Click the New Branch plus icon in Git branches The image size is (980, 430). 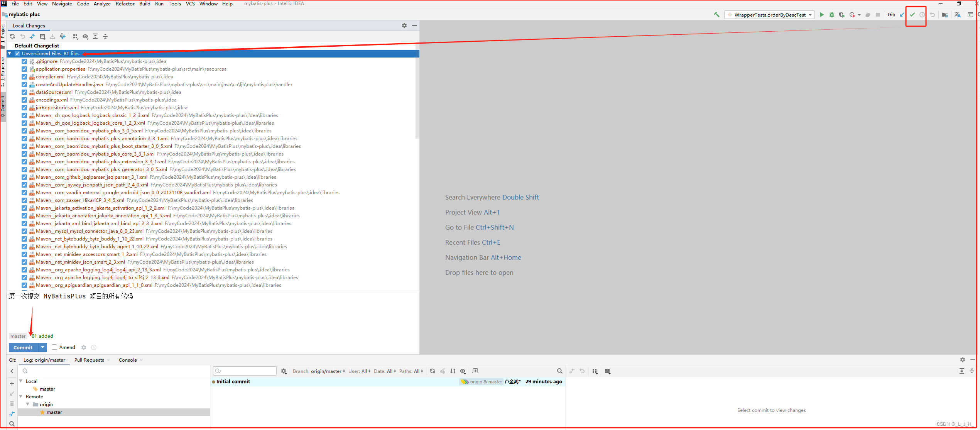pos(12,384)
